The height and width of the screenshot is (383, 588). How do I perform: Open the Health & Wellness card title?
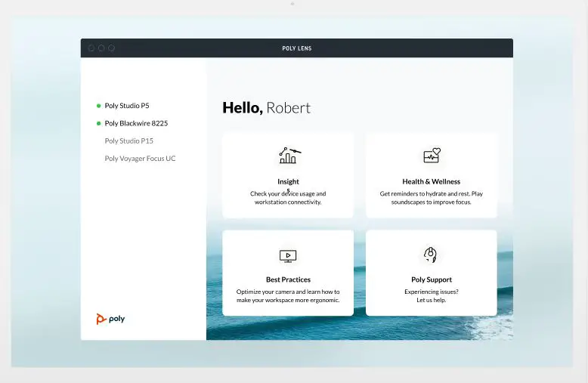coord(432,182)
